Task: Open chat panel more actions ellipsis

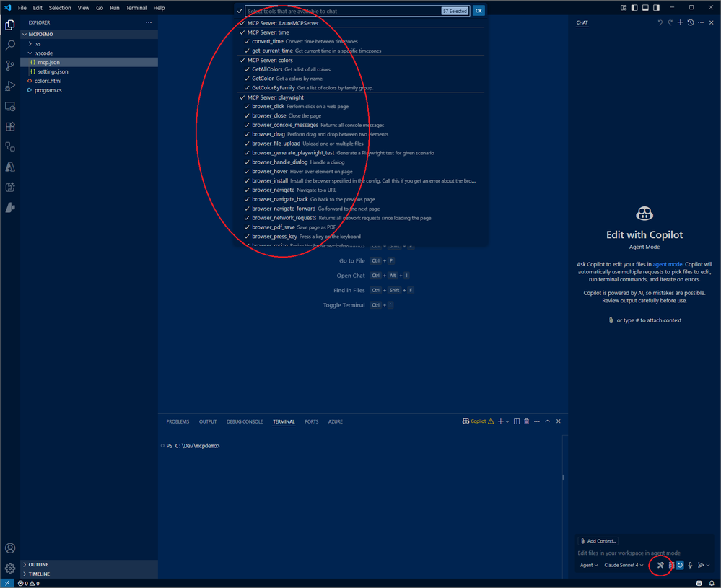Action: (700, 22)
